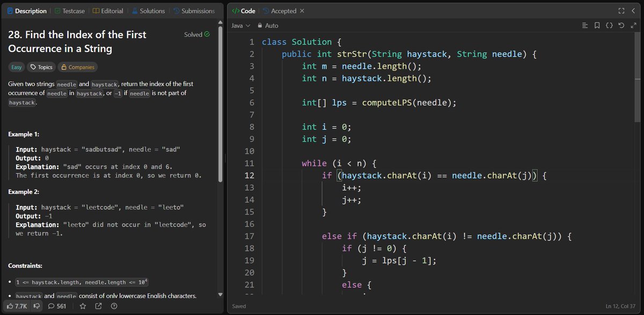Select the Code tab in editor panel

(244, 11)
